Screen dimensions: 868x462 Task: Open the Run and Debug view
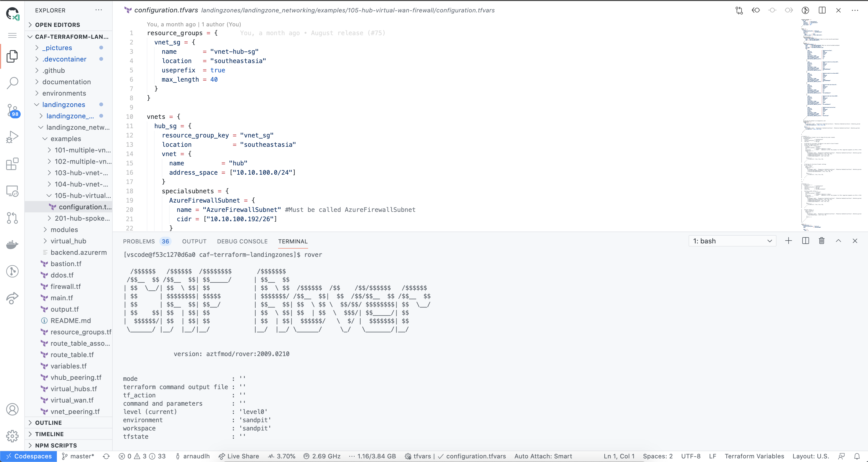(12, 137)
